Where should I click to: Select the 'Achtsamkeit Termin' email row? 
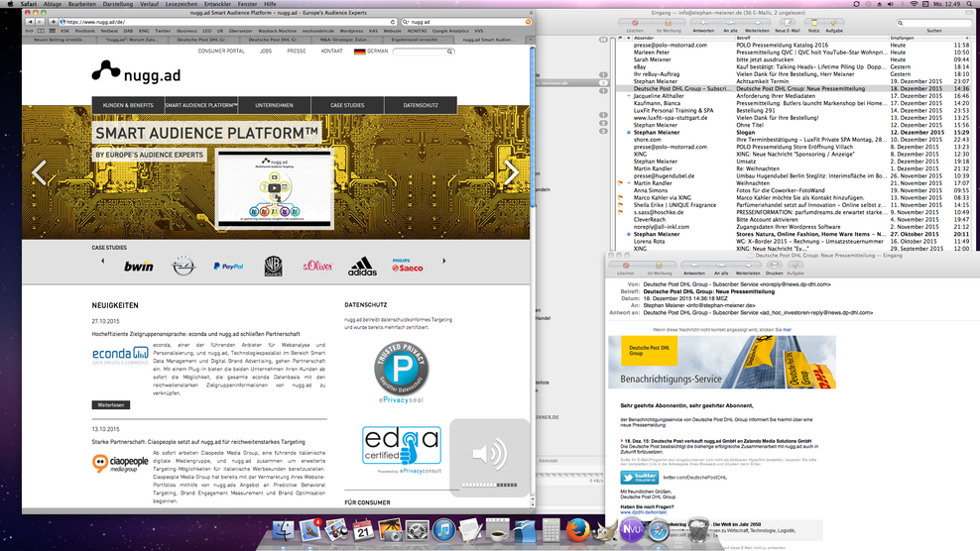pyautogui.click(x=794, y=81)
